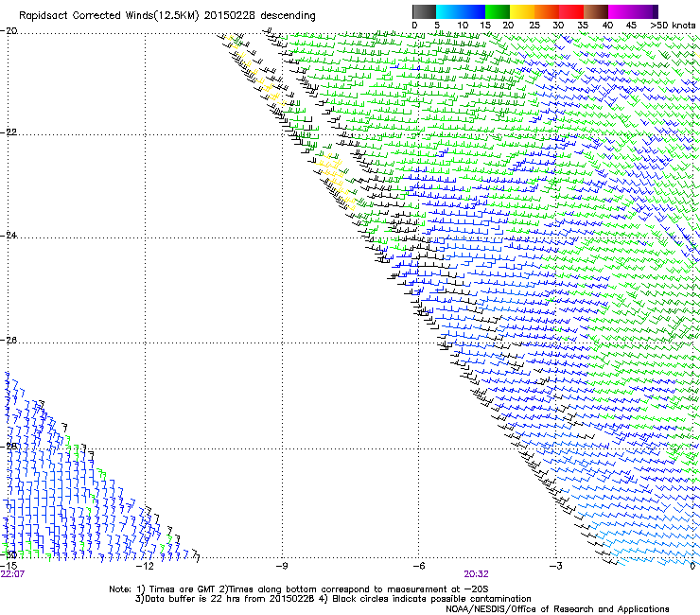Click the latitude label '-20' on left axis

pyautogui.click(x=9, y=30)
